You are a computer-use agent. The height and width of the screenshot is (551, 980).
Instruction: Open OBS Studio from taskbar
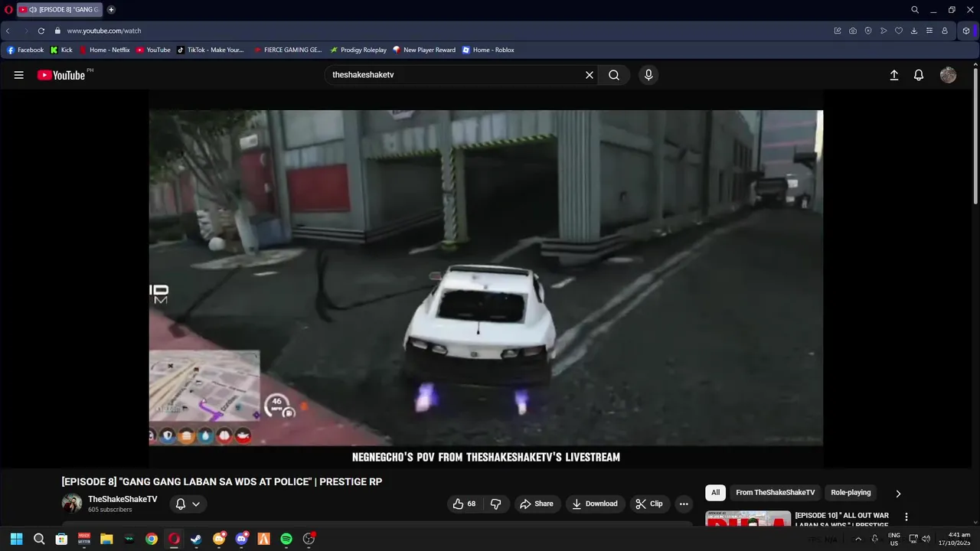coord(309,539)
